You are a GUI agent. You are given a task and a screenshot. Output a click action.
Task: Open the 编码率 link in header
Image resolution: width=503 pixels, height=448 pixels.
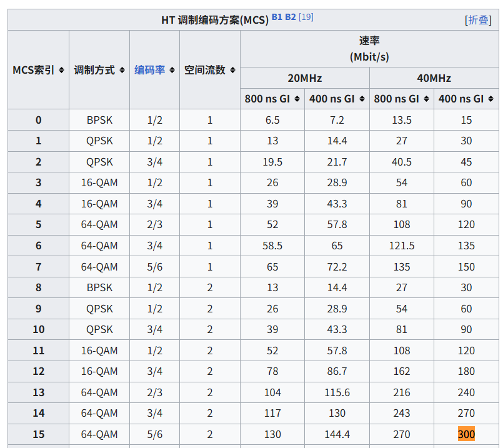149,70
